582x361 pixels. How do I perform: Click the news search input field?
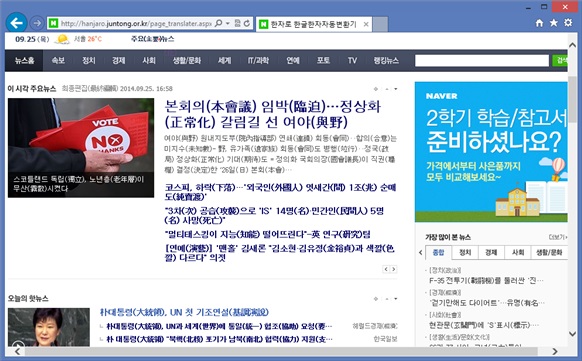coord(482,60)
